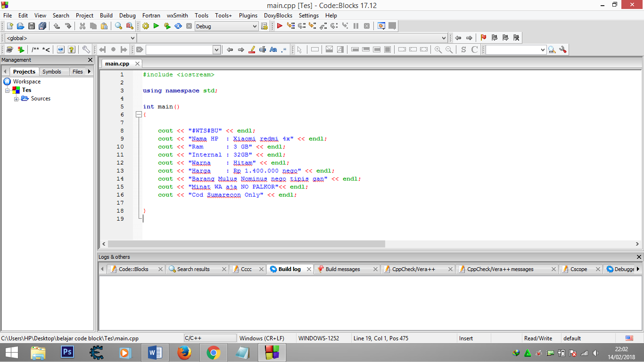Close the Logs & others panel
The height and width of the screenshot is (362, 644).
click(639, 257)
